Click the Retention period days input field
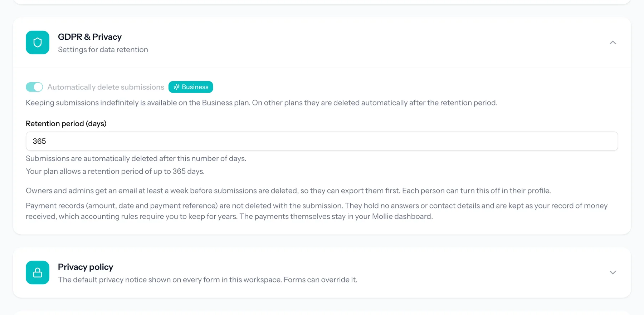 point(322,141)
